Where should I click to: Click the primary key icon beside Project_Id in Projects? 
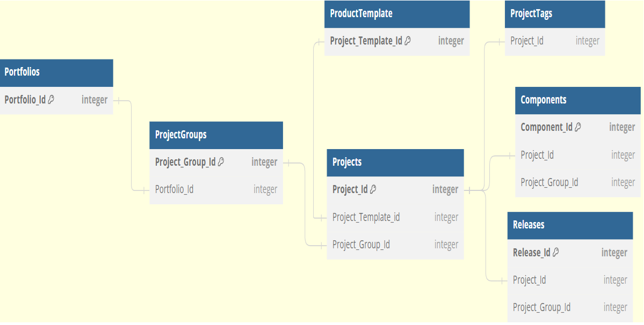point(373,189)
